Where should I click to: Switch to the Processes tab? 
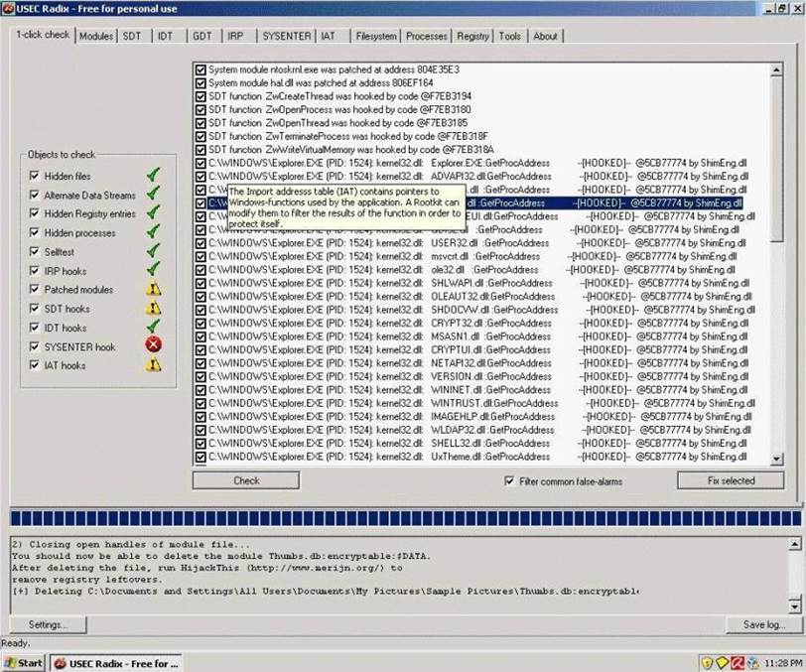click(x=427, y=36)
